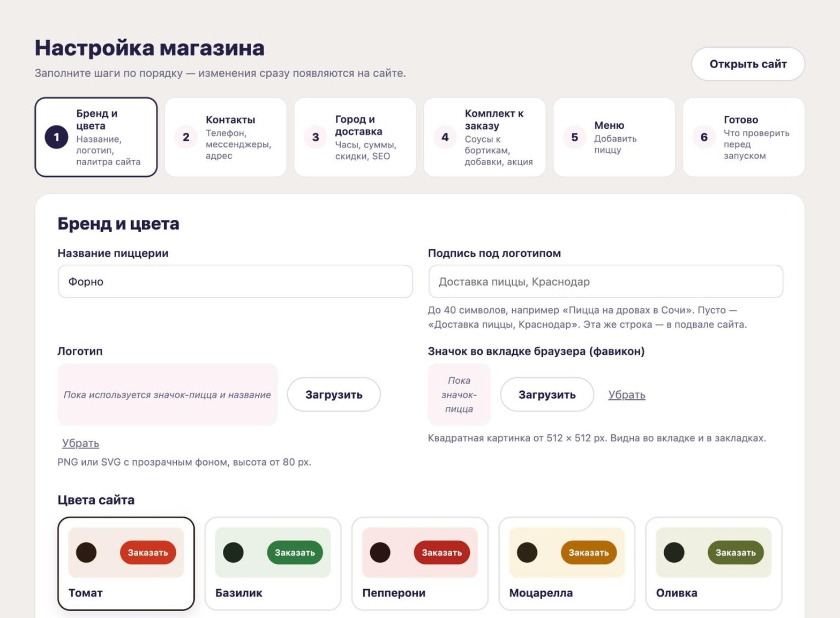The image size is (840, 618).
Task: Choose the 'Томат' color theme
Action: (126, 563)
